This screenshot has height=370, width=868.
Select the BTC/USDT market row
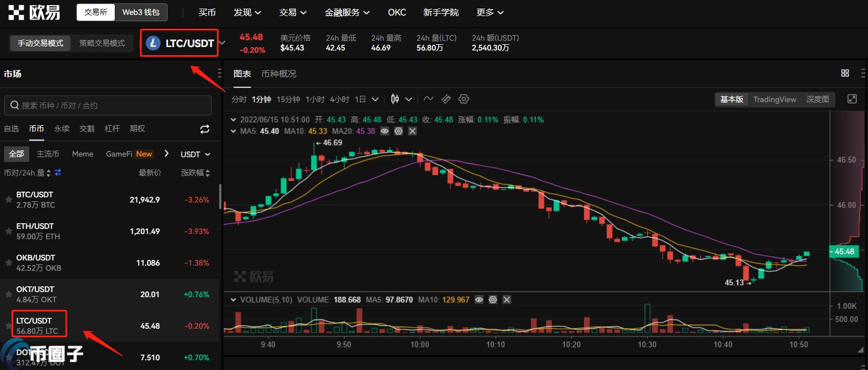tap(110, 200)
